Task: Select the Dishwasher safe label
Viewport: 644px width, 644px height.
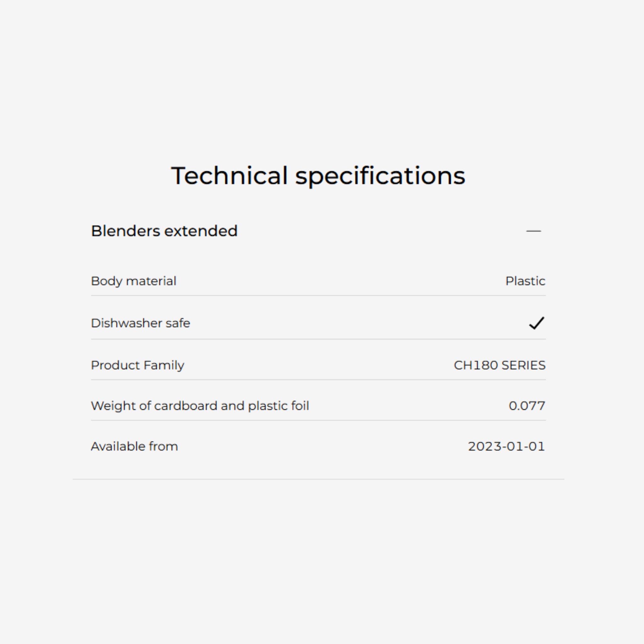Action: 140,323
